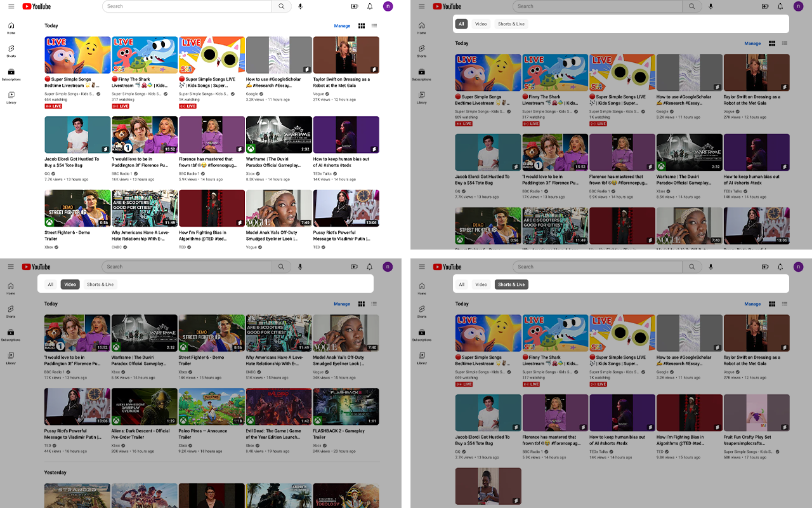Focus search field in view with Shorts & Live active

598,267
